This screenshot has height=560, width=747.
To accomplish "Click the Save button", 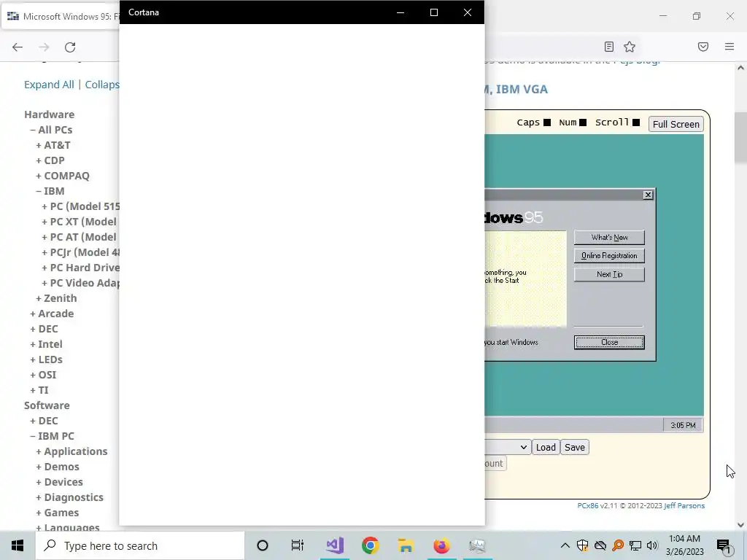I will point(575,447).
